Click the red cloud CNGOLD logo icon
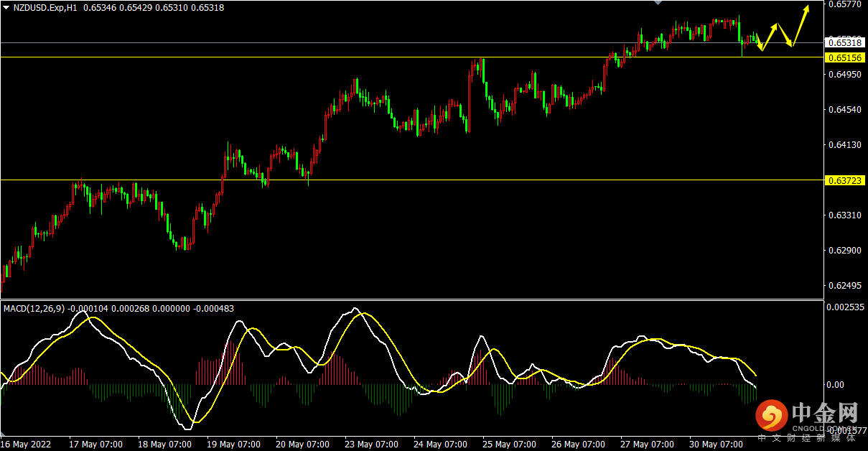Screen dimensions: 868x451 pos(772,415)
